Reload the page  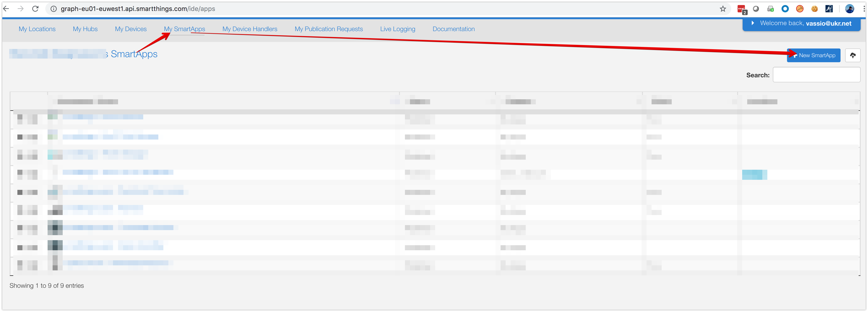coord(35,9)
